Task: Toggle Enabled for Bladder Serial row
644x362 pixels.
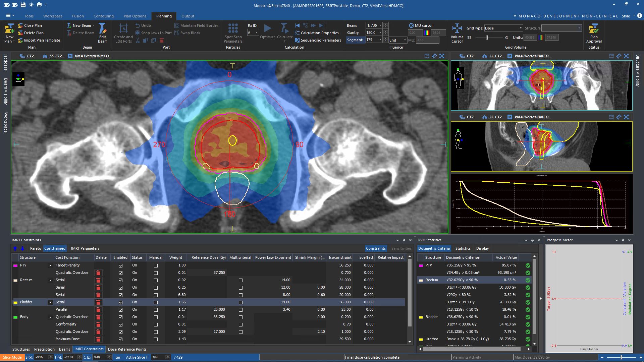Action: tap(120, 302)
